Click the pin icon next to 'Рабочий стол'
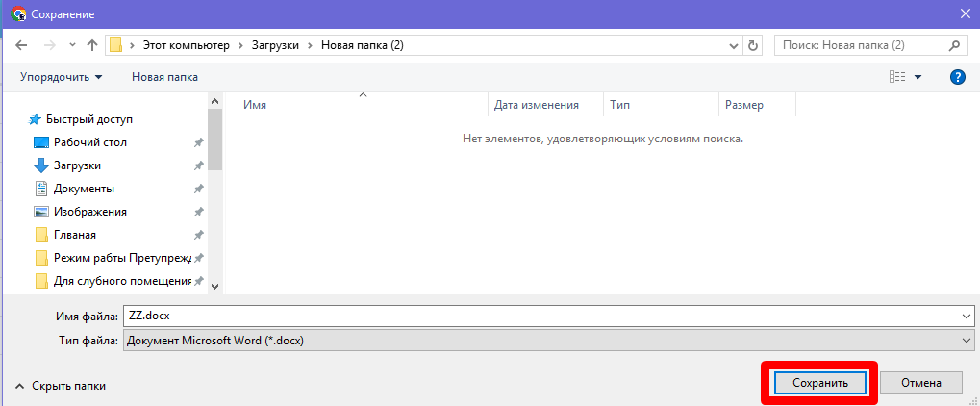980x406 pixels. [198, 142]
